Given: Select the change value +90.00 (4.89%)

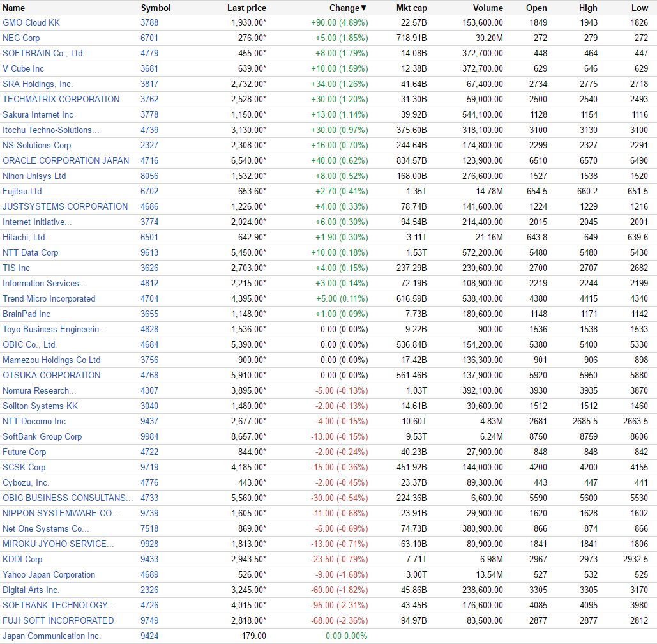Looking at the screenshot, I should (x=340, y=22).
